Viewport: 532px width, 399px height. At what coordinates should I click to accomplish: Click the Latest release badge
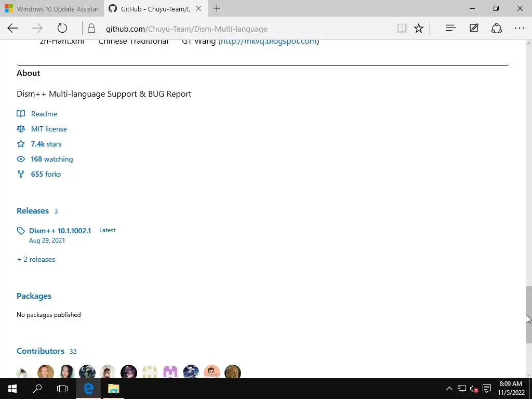point(107,230)
